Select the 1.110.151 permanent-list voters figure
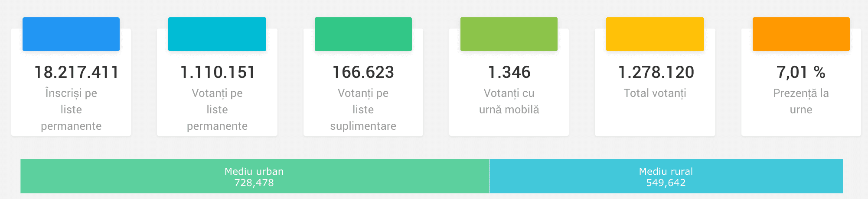This screenshot has width=868, height=199. [218, 72]
